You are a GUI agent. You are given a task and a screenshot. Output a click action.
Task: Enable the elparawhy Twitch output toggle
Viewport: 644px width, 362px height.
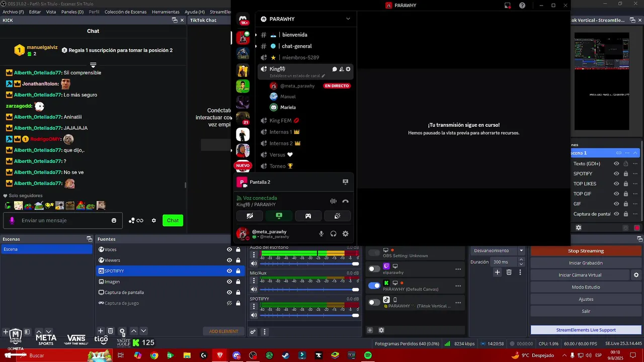(x=374, y=269)
